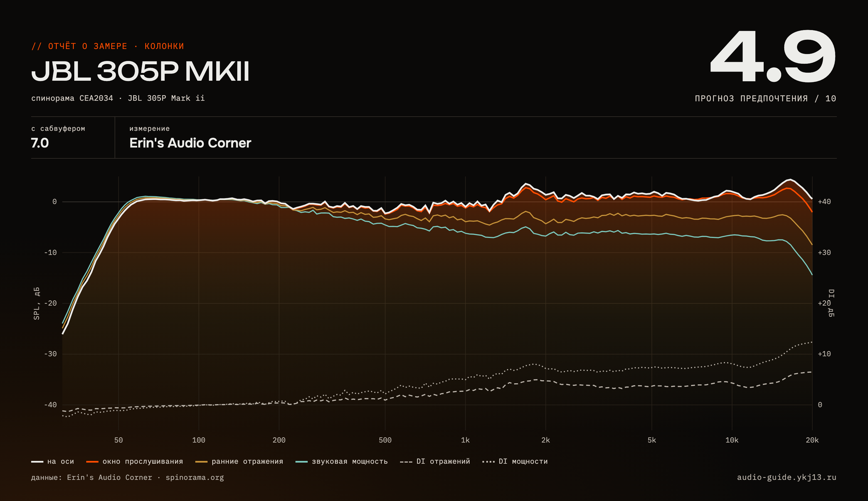Select the legend label "ранние отражения"
The image size is (868, 501).
click(247, 461)
